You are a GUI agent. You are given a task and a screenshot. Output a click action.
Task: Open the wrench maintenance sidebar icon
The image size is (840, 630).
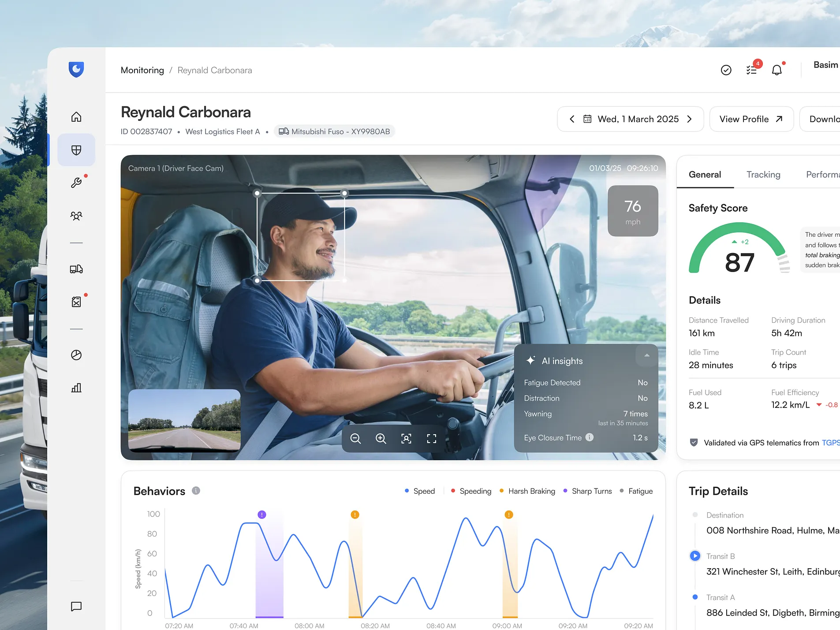(76, 183)
